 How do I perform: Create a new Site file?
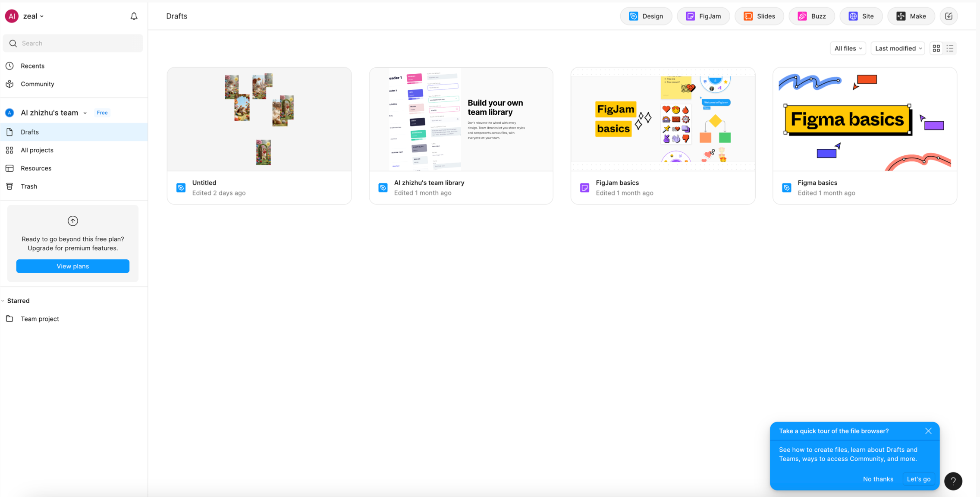861,16
